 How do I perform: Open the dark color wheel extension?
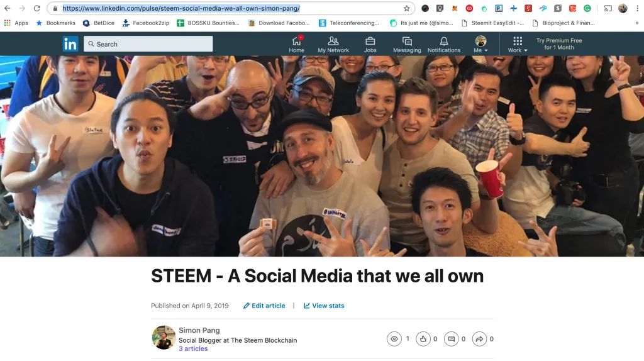pyautogui.click(x=425, y=8)
